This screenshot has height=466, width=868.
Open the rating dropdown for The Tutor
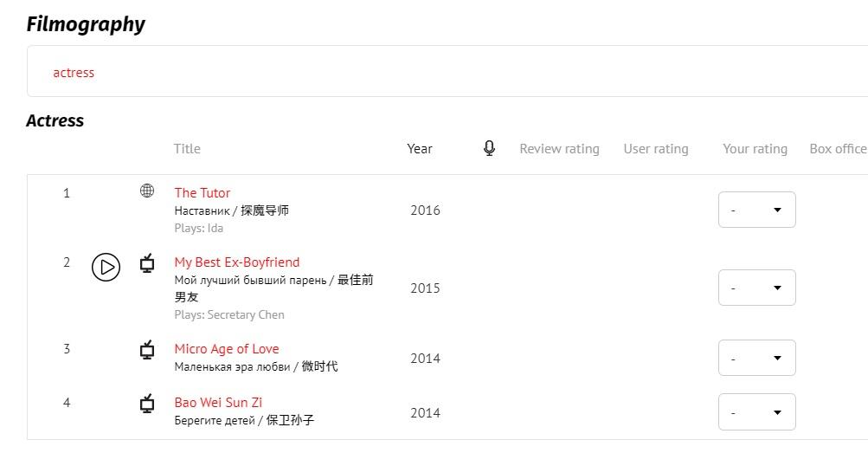[756, 210]
